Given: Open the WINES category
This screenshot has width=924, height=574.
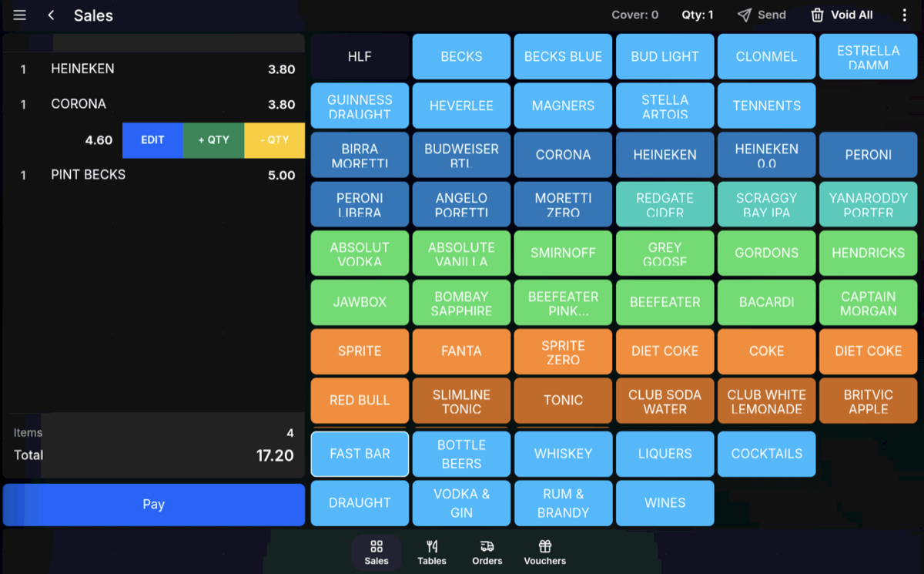Looking at the screenshot, I should (x=665, y=503).
